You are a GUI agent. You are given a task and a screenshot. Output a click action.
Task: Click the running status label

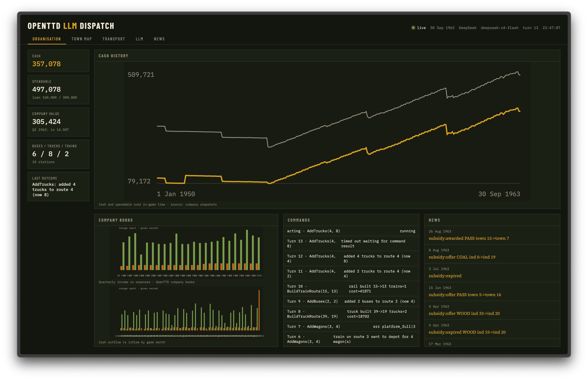(407, 231)
